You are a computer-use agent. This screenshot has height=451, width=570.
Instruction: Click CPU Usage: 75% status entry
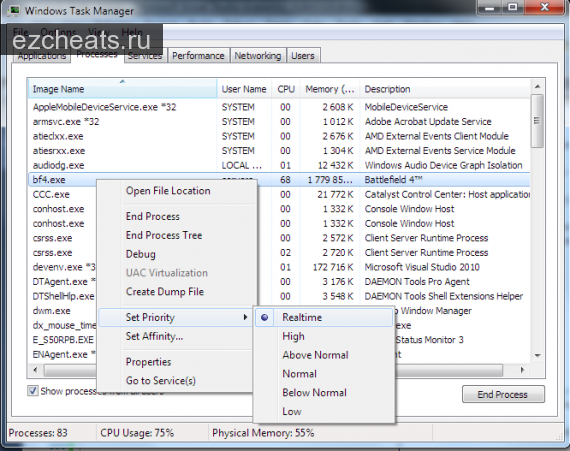coord(137,433)
